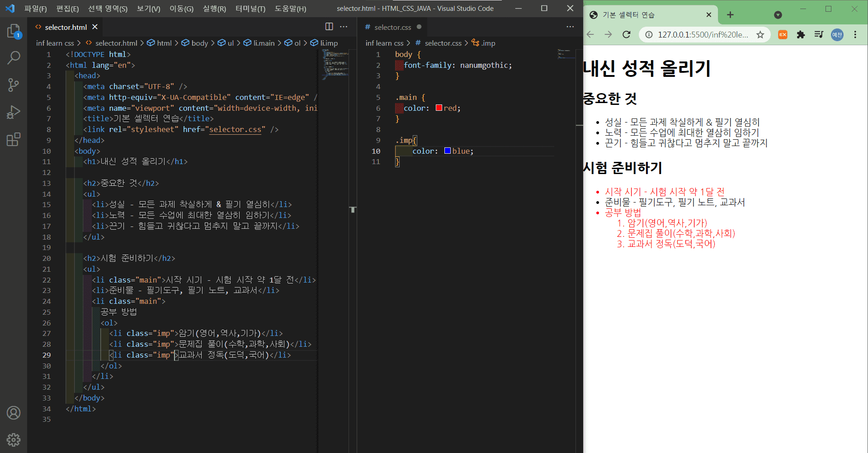Open the Source Control view
Viewport: 868px width, 453px height.
14,85
